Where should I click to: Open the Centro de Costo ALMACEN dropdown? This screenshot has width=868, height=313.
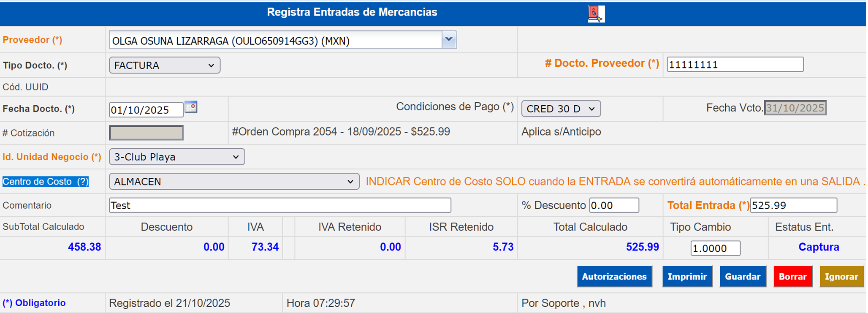[x=234, y=182]
